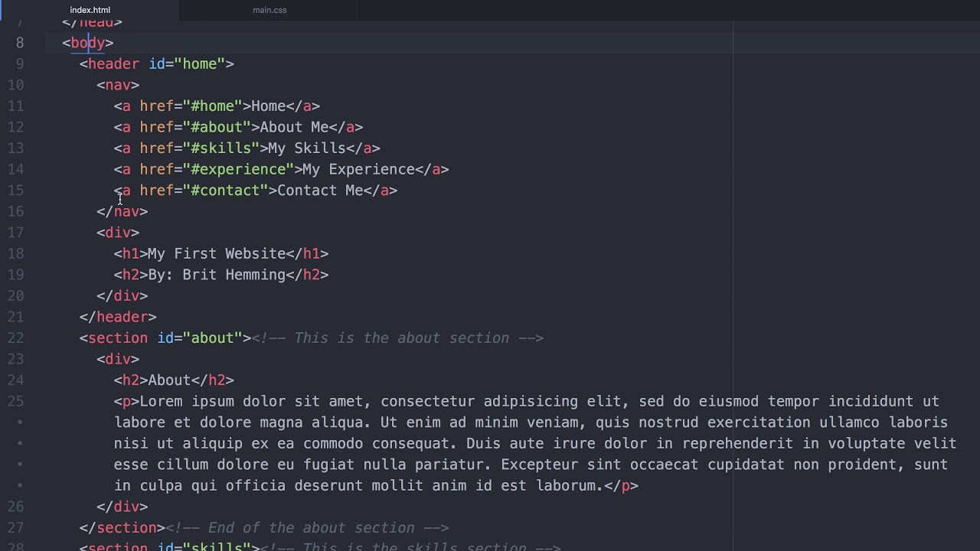Click line number 25 in the gutter

click(16, 402)
